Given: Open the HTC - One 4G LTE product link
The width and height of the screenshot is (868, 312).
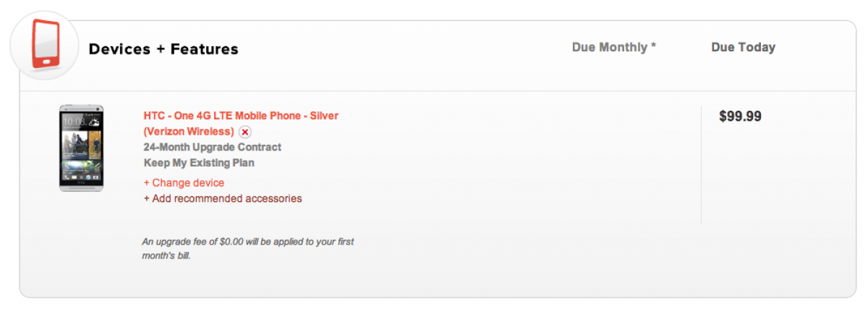Looking at the screenshot, I should coord(241,116).
